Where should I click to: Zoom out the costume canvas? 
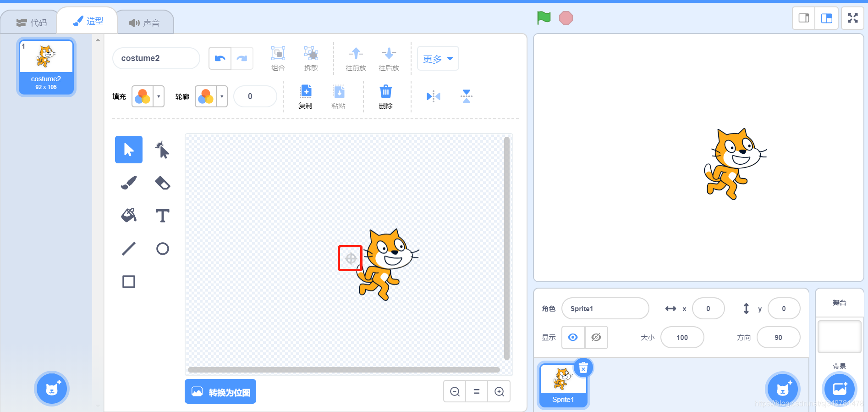[x=455, y=391]
